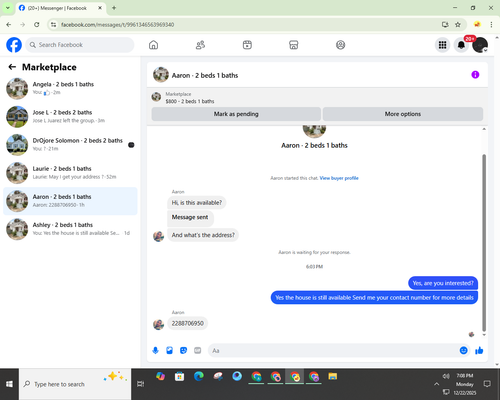Reload the page in Chrome
The image size is (500, 400).
37,25
